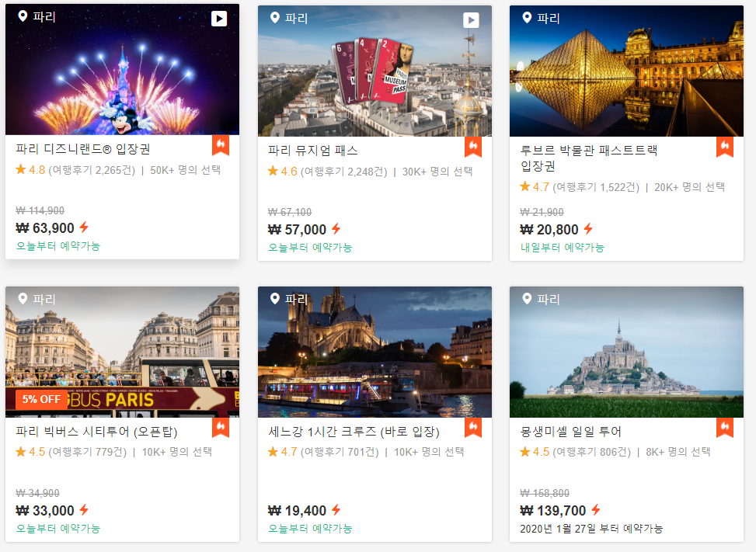The image size is (756, 552).
Task: Open the Disneyland fireworks castle image
Action: 123,70
